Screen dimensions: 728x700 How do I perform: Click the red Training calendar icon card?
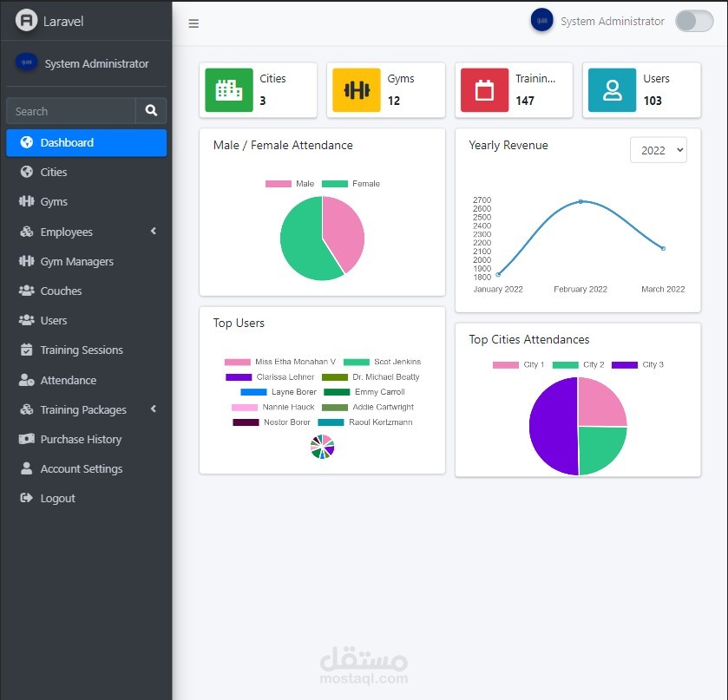[484, 90]
